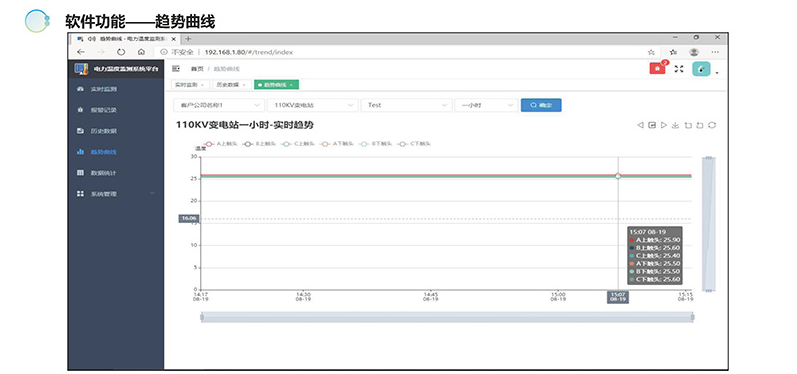797x374 pixels.
Task: Open 报警记录 in the sidebar
Action: [x=116, y=110]
